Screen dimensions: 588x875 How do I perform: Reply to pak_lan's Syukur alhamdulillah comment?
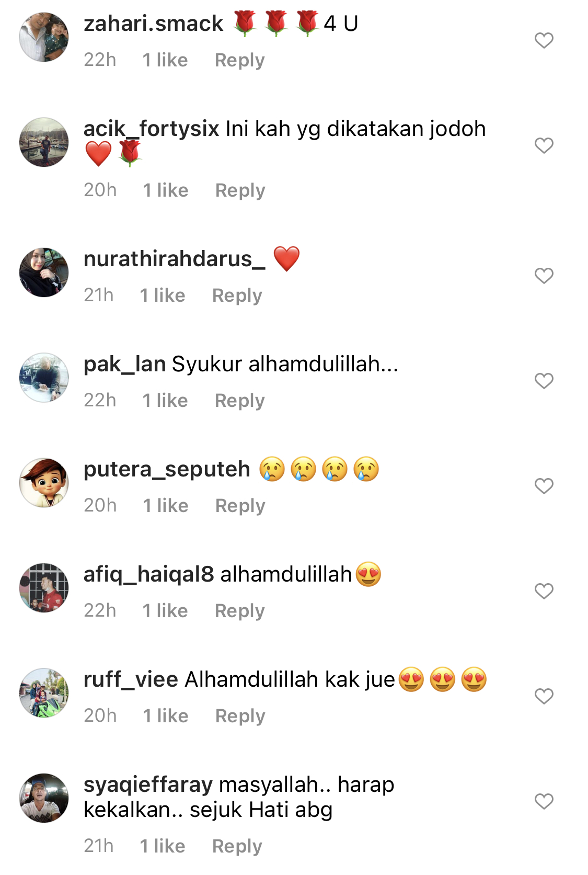[x=240, y=401]
